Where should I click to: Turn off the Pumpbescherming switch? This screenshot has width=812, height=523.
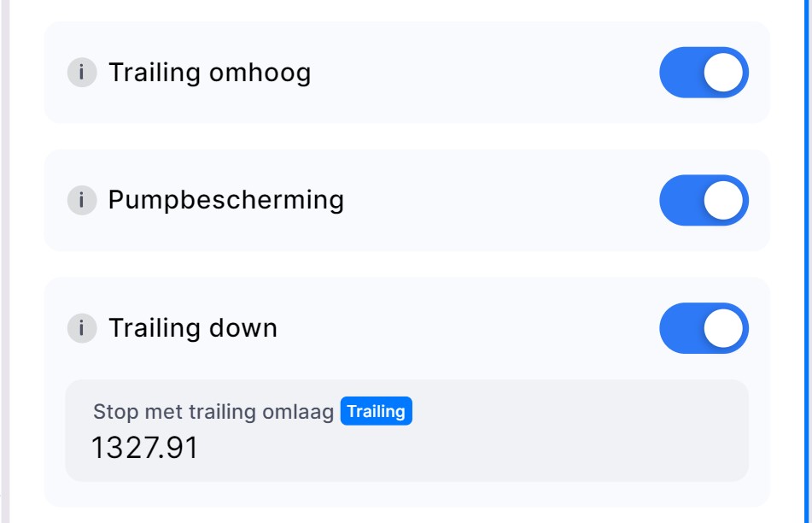click(x=704, y=200)
